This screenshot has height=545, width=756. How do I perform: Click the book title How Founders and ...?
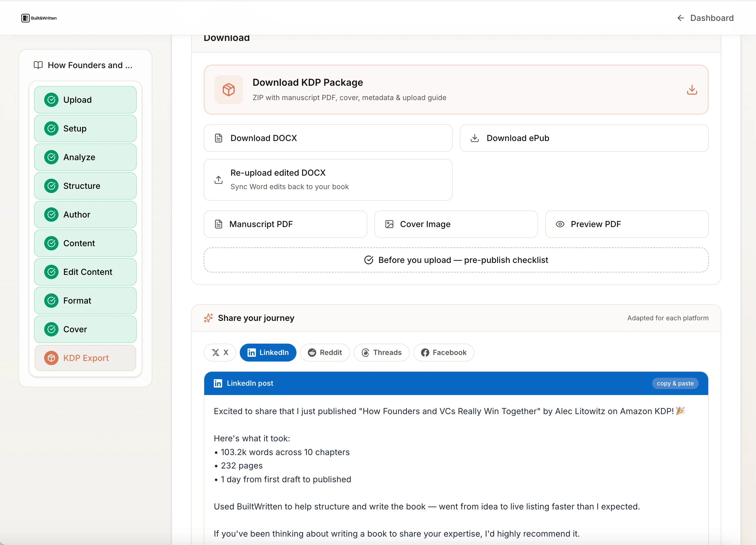point(90,65)
